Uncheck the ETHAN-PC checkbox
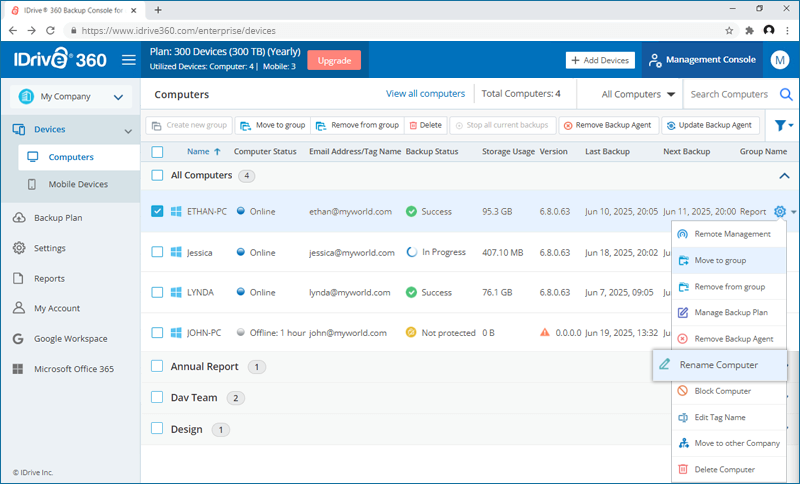 [x=157, y=211]
